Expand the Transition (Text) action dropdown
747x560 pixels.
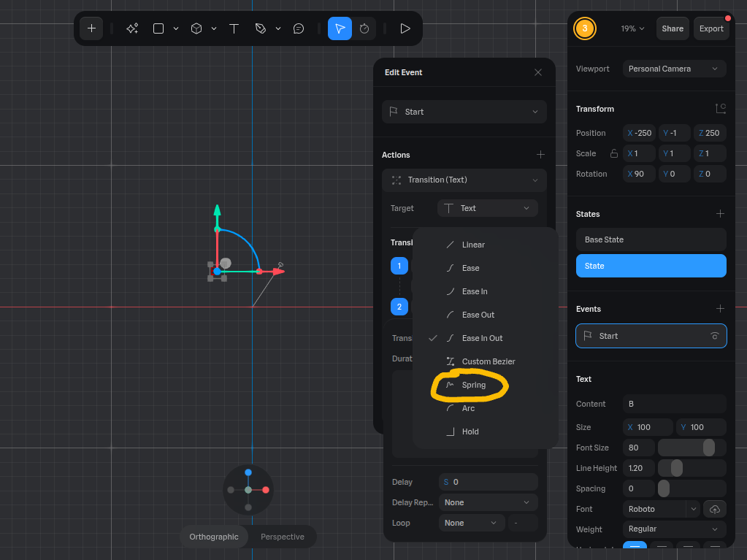tap(464, 180)
